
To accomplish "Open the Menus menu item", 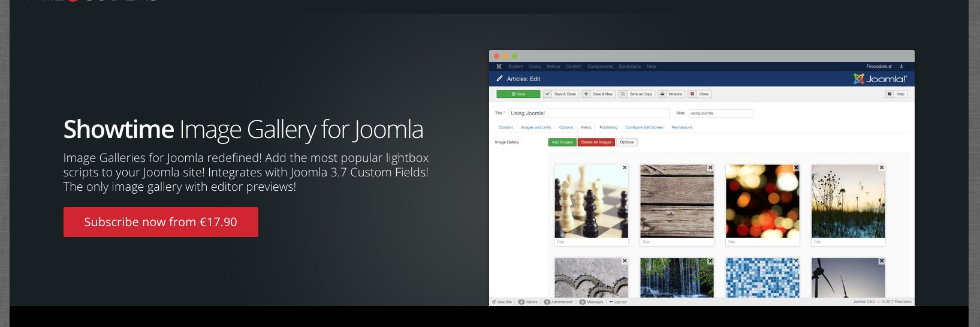I will pos(553,67).
